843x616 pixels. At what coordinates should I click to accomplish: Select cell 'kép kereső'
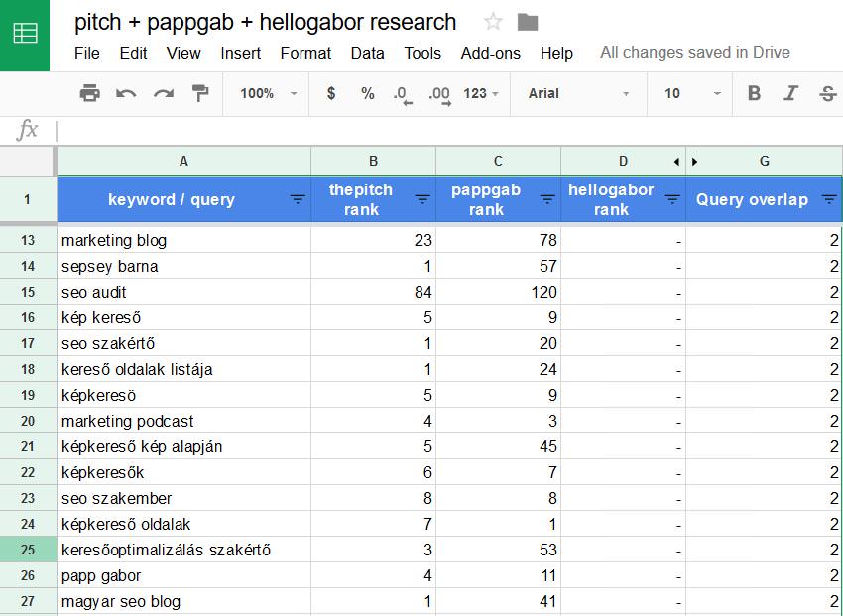click(183, 317)
